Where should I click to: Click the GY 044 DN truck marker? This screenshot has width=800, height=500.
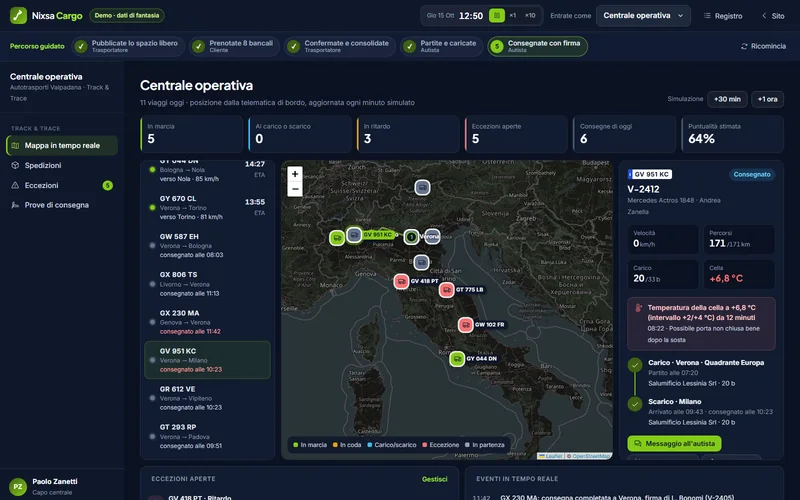coord(457,359)
